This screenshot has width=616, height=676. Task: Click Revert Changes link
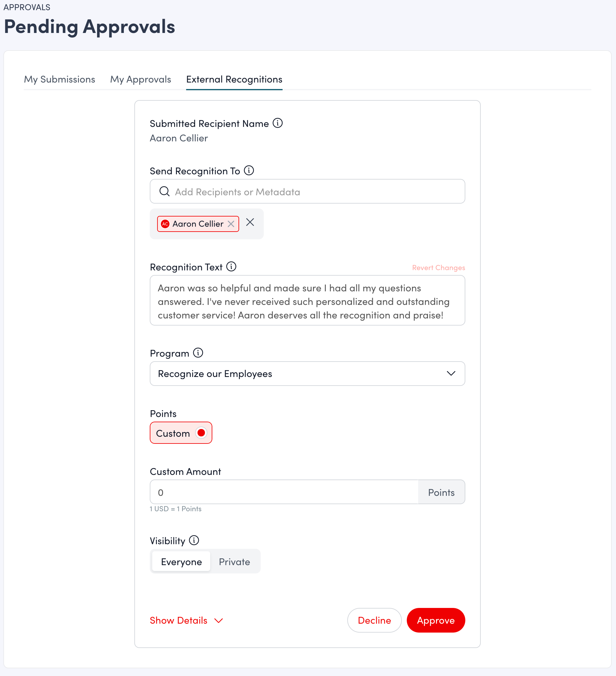coord(438,268)
